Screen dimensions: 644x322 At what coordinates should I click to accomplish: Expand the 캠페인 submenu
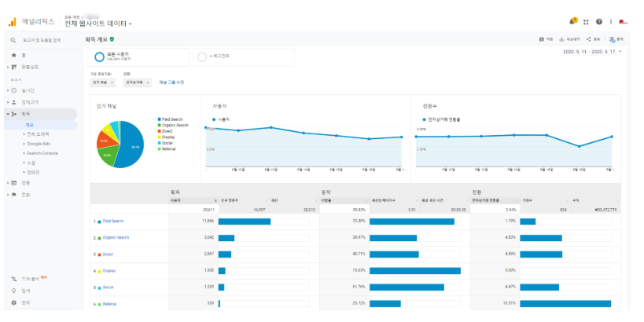tap(33, 172)
